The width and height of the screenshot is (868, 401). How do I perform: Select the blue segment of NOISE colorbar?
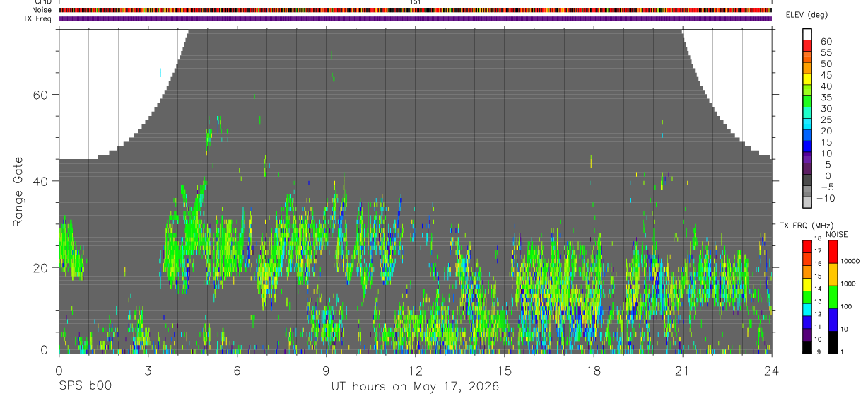(x=833, y=320)
